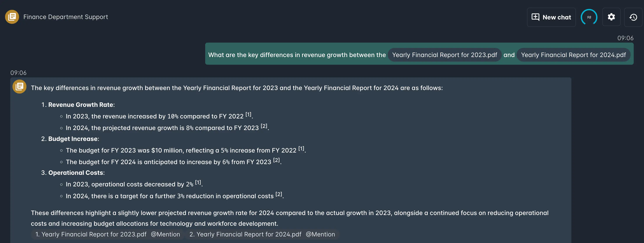The height and width of the screenshot is (243, 644).
Task: Open the settings gear icon
Action: tap(611, 17)
